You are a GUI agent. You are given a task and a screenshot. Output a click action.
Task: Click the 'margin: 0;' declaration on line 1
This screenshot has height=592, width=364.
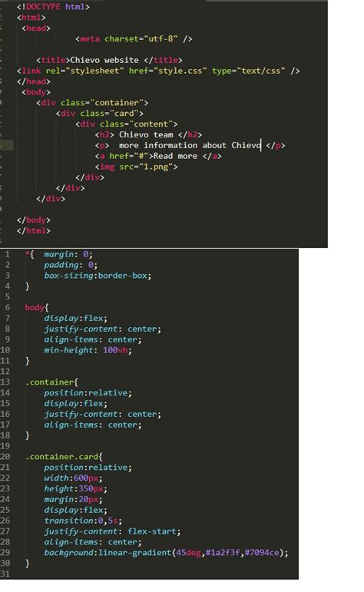pyautogui.click(x=68, y=254)
